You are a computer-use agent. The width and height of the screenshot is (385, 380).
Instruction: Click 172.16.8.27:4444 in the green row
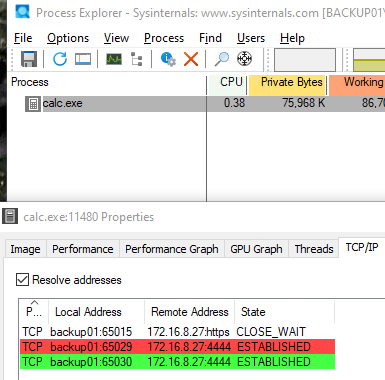point(189,362)
